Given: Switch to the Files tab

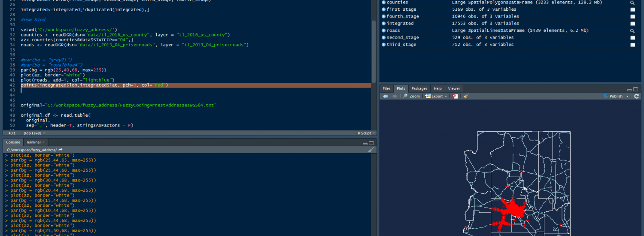Looking at the screenshot, I should click(x=386, y=88).
